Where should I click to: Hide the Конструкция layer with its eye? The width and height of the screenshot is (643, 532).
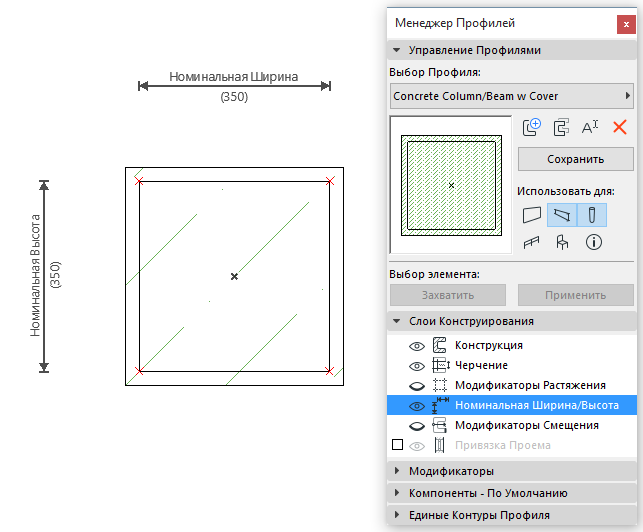tap(417, 346)
